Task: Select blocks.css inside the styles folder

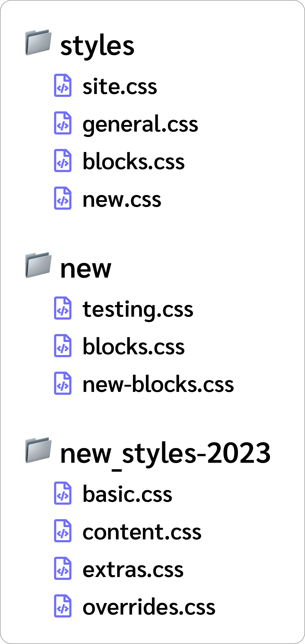Action: (134, 161)
